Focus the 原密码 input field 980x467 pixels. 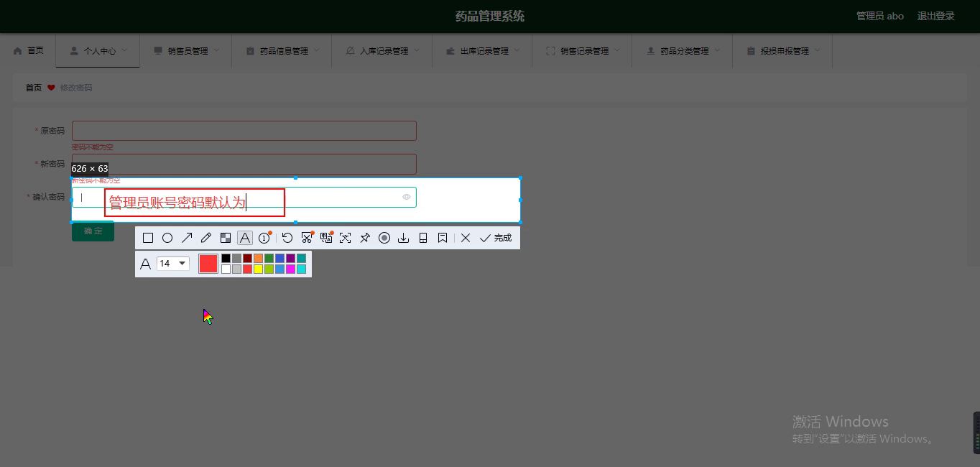tap(244, 131)
